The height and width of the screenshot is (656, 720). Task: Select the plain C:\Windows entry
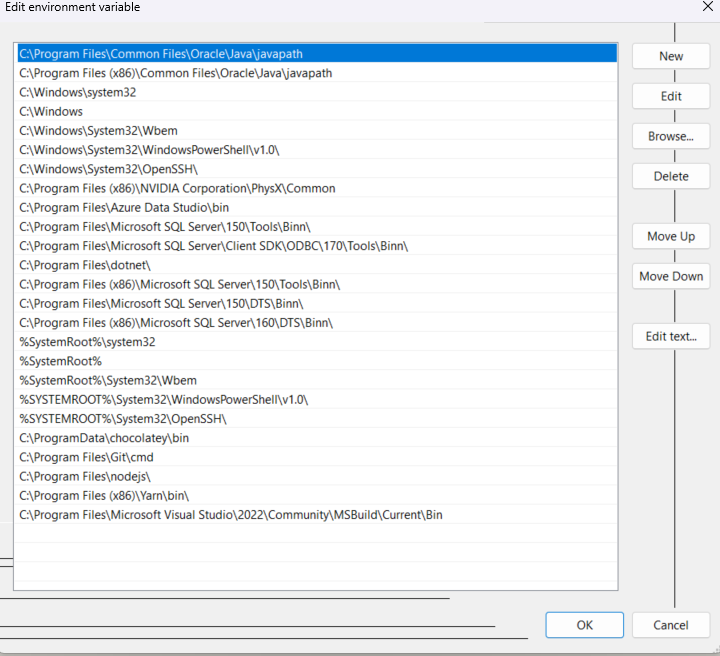(x=317, y=112)
